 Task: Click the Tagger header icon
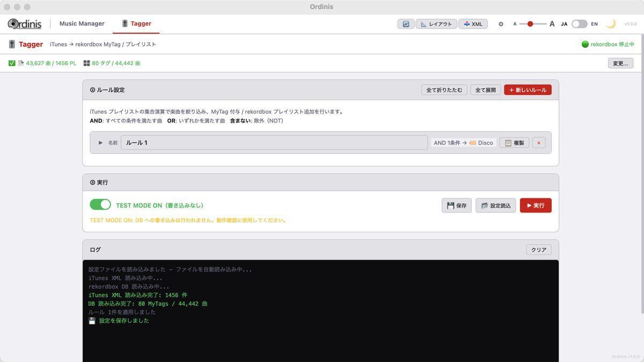click(12, 45)
